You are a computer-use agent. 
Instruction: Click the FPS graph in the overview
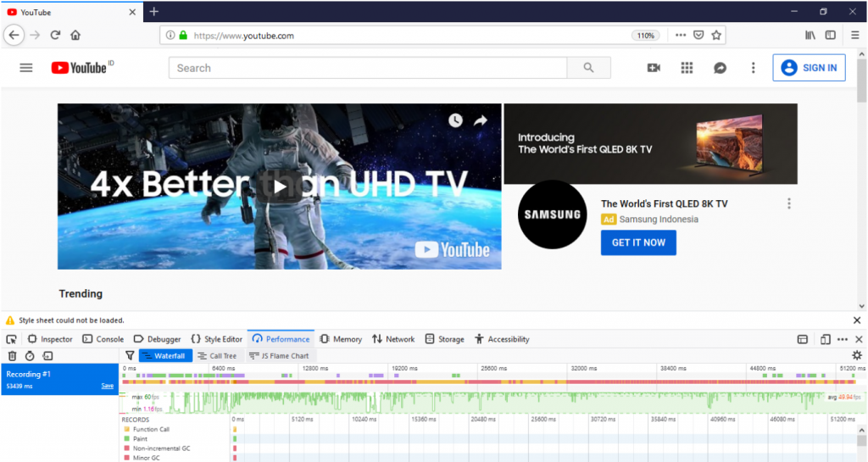click(492, 403)
